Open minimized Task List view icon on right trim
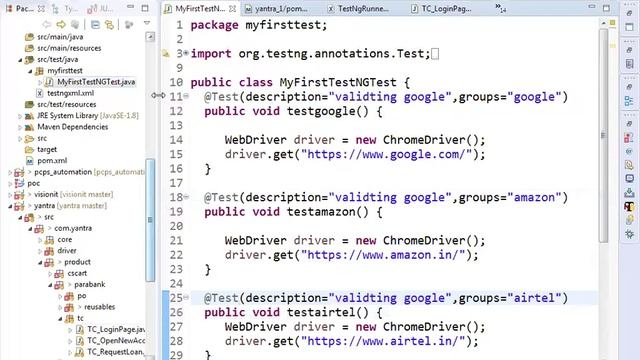The height and width of the screenshot is (360, 640). click(629, 64)
